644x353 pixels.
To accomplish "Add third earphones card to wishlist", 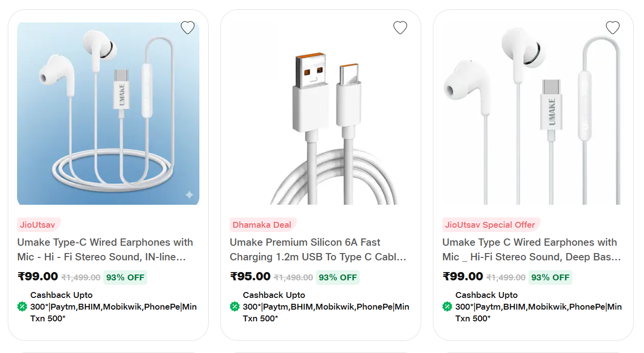I will point(613,28).
